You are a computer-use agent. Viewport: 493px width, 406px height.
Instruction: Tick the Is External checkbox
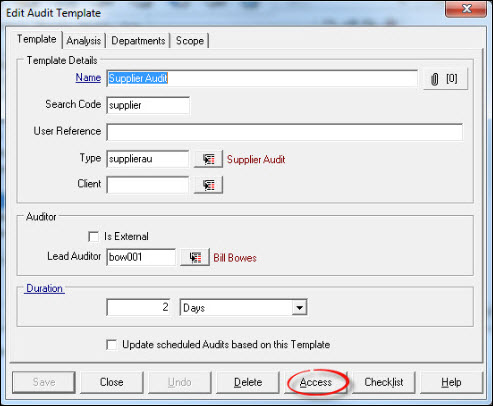[93, 237]
